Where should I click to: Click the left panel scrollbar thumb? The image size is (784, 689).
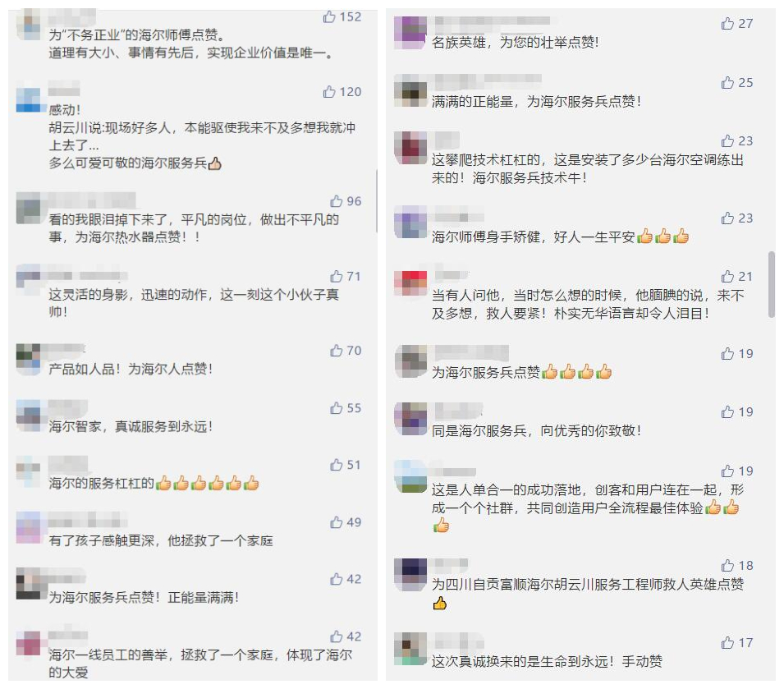point(377,201)
